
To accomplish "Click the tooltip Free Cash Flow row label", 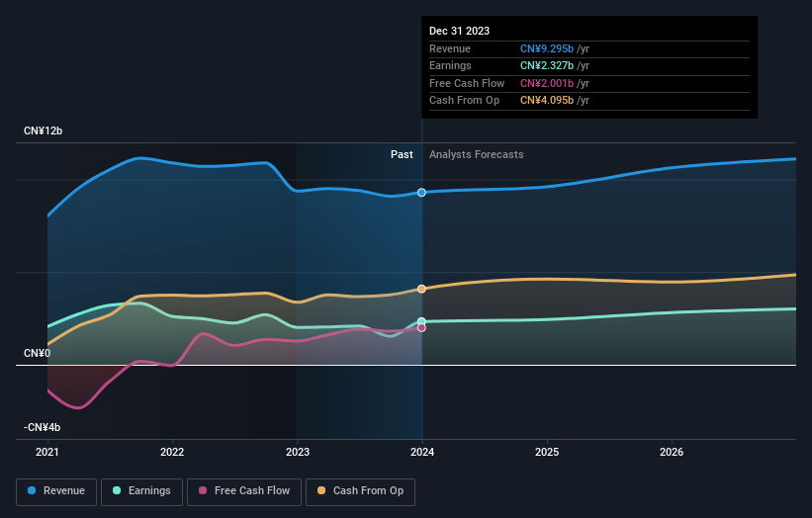I will (467, 83).
